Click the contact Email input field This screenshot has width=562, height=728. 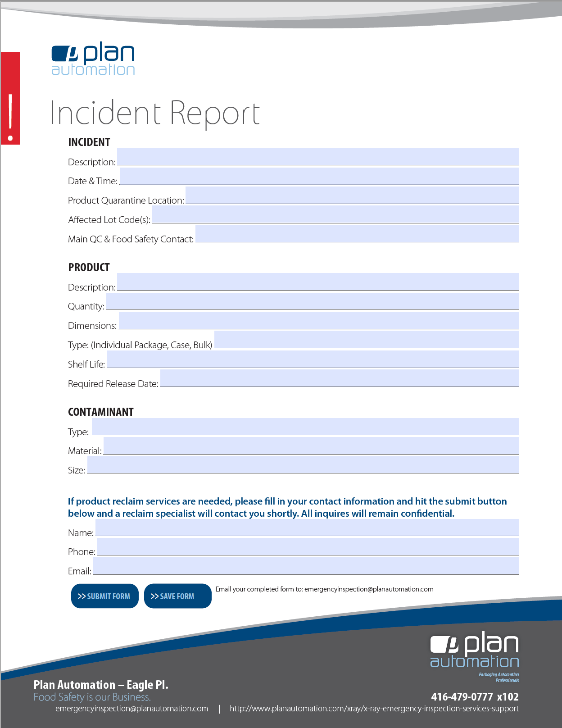coord(306,566)
